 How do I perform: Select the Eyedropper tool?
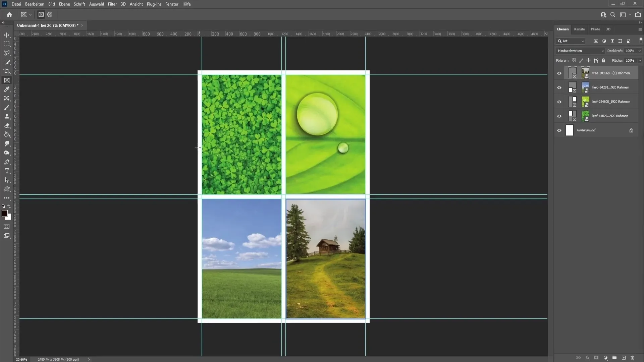point(7,89)
